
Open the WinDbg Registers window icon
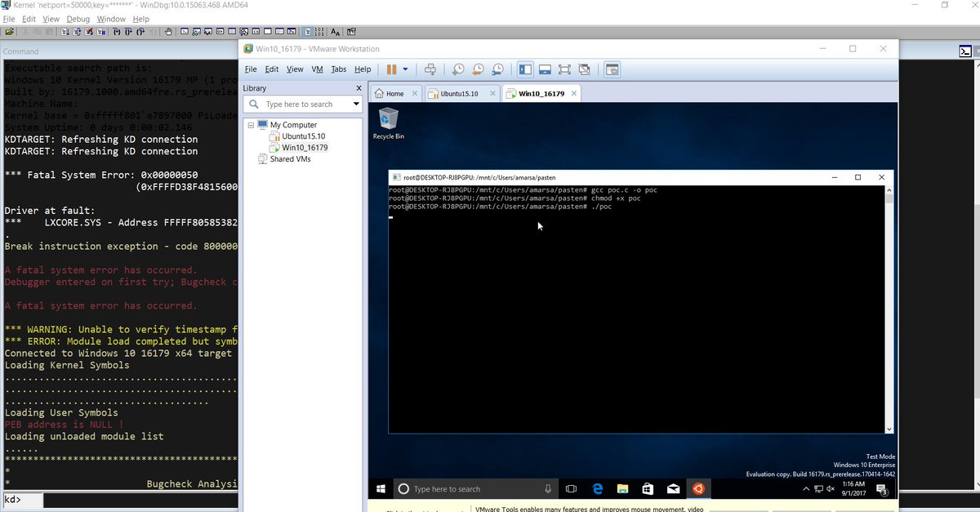[x=220, y=32]
